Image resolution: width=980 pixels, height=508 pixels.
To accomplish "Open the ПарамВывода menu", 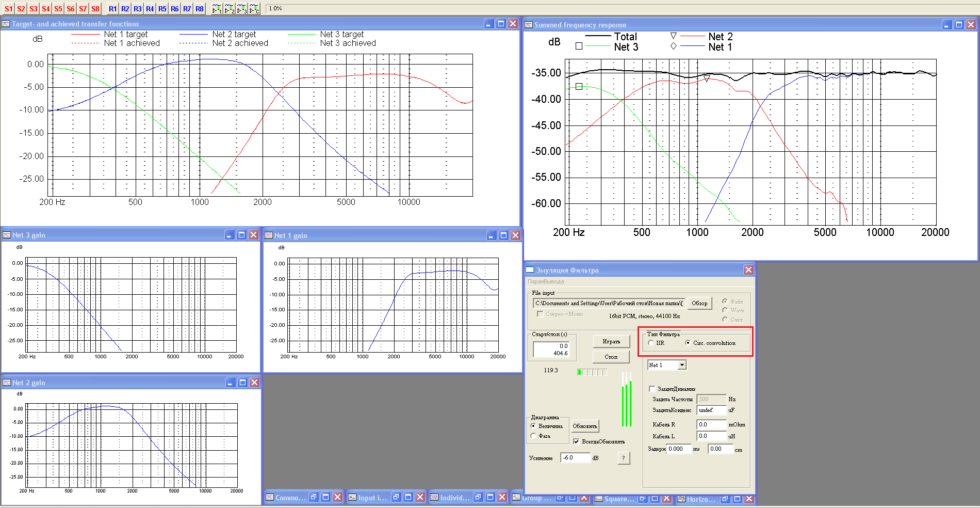I will [546, 281].
